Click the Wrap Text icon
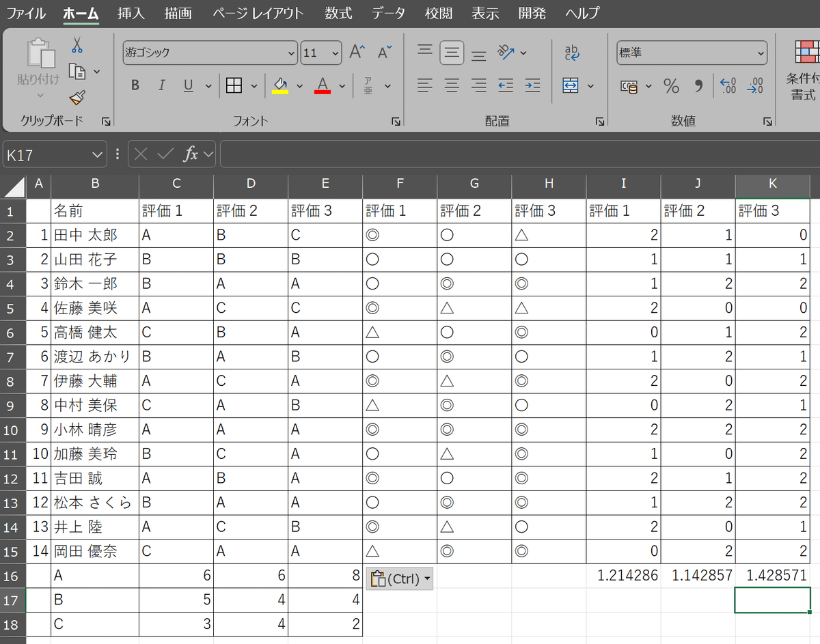The height and width of the screenshot is (644, 820). [571, 53]
